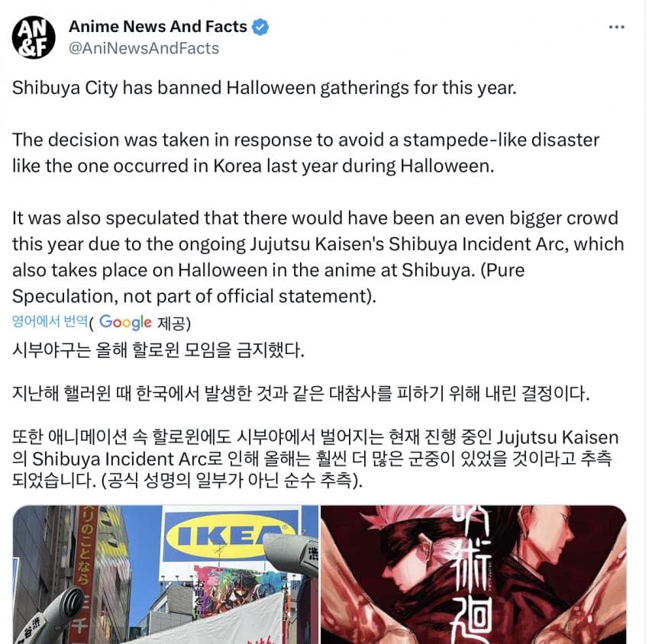Viewport: 649px width, 644px height.
Task: Open the Shibuya street photo thumbnail
Action: (166, 574)
